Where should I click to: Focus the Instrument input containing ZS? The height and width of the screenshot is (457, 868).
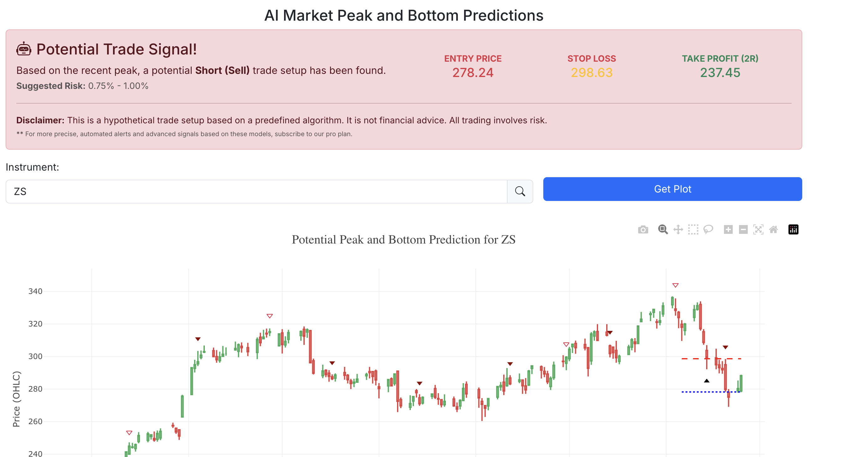tap(256, 191)
